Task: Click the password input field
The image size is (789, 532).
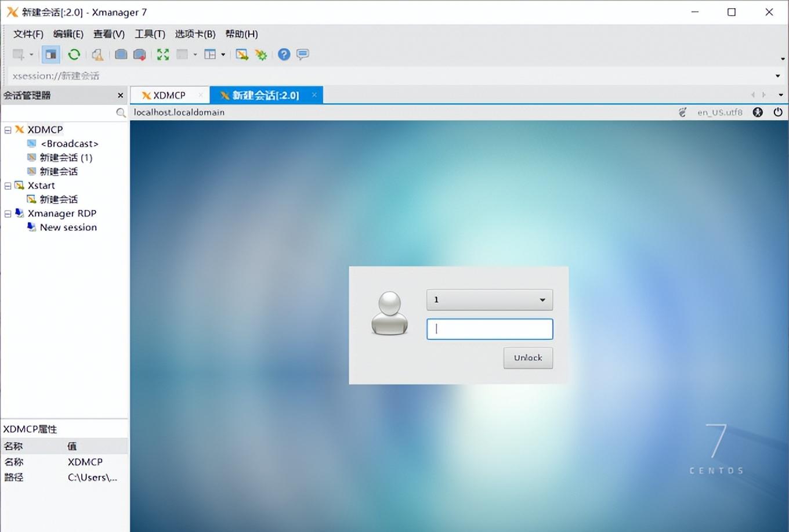Action: click(x=489, y=329)
